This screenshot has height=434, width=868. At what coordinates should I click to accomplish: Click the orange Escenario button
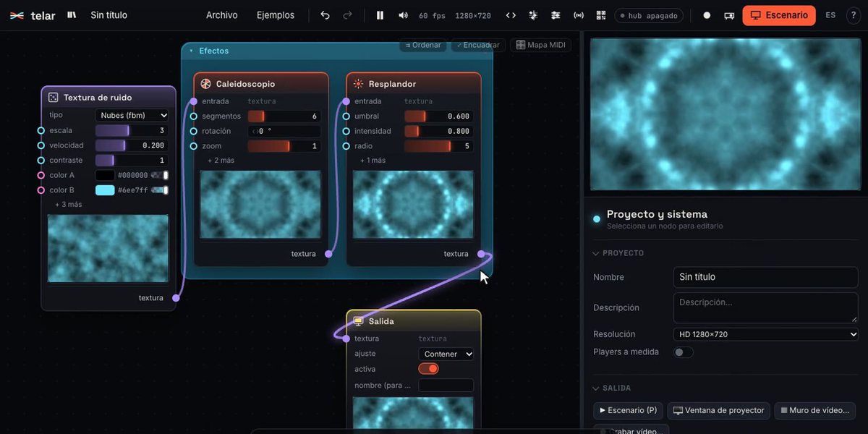(x=779, y=15)
